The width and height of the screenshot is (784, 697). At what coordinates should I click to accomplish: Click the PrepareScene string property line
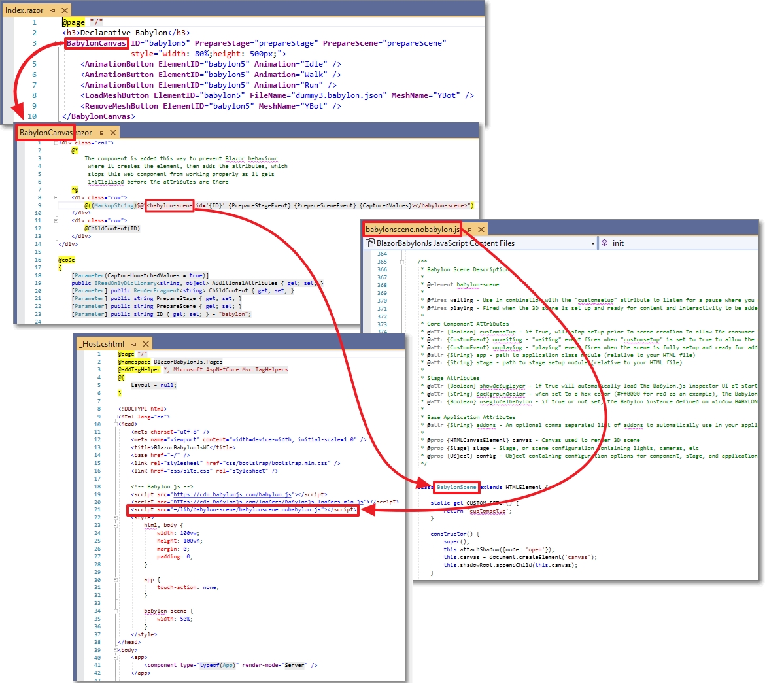point(156,306)
